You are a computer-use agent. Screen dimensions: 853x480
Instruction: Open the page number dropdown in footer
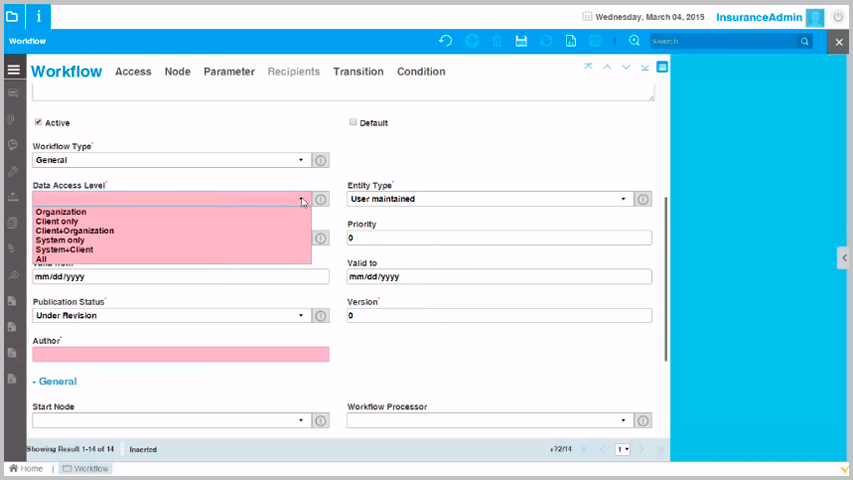coord(622,450)
